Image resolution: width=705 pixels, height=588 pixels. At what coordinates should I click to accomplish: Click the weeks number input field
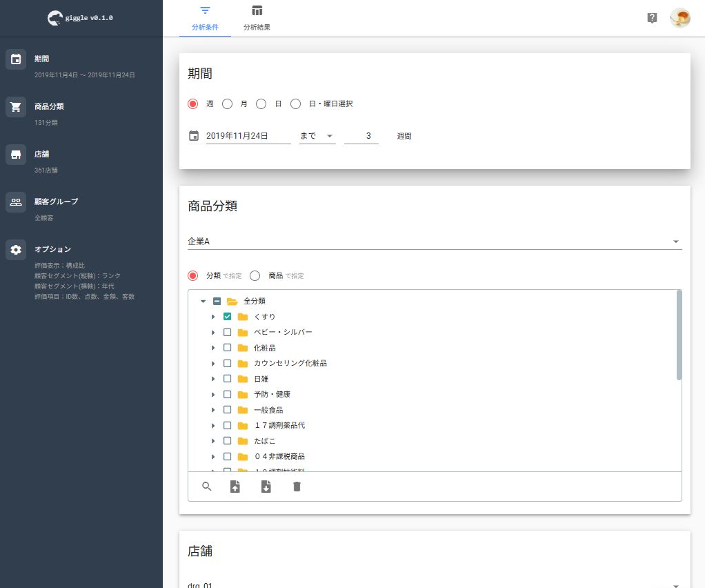[361, 137]
